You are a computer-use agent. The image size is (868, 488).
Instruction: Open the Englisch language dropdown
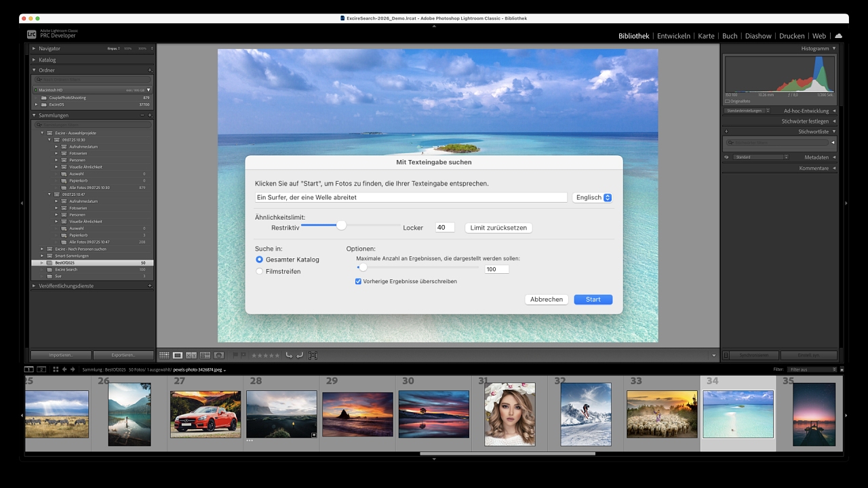tap(592, 197)
